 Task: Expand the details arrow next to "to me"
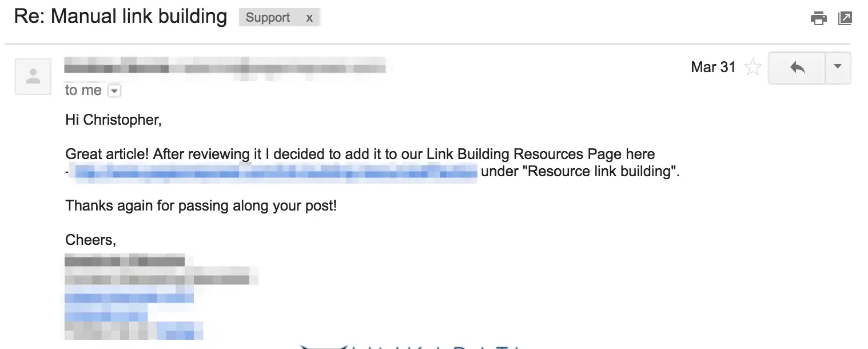pos(114,91)
